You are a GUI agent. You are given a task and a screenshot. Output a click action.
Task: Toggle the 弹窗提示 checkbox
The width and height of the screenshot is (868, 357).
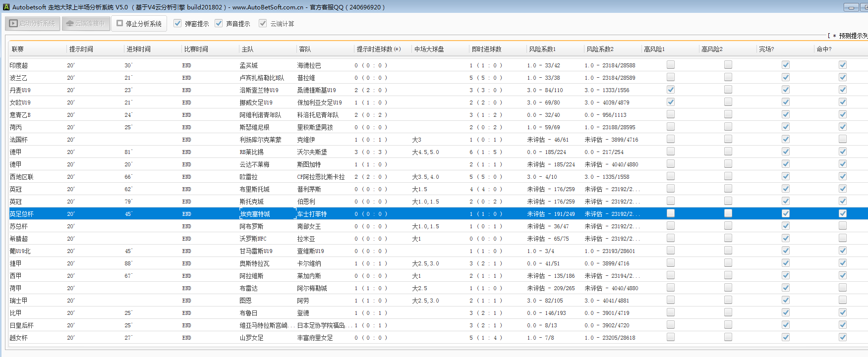(177, 23)
